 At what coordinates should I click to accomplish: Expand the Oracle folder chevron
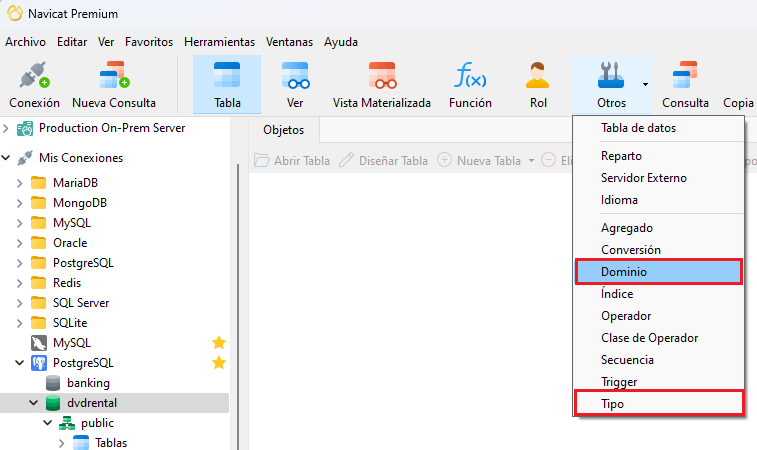pyautogui.click(x=20, y=243)
